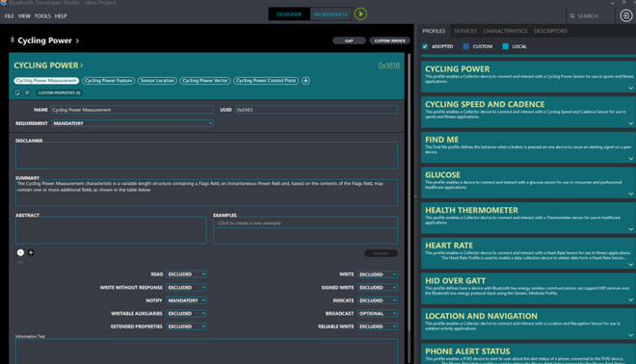
Task: Open the Reliable Write dropdown
Action: 377,326
